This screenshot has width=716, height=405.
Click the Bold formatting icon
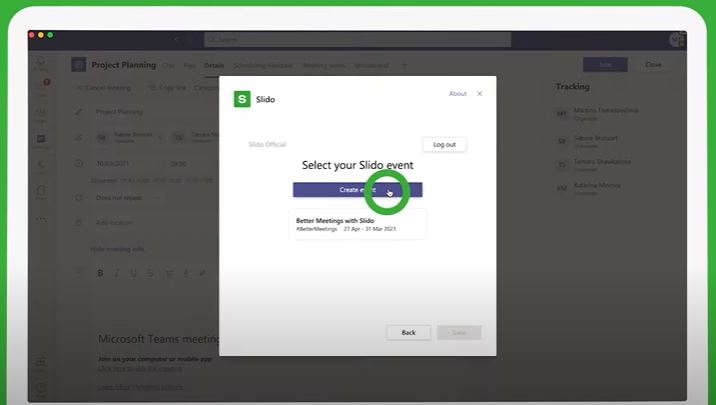point(100,272)
